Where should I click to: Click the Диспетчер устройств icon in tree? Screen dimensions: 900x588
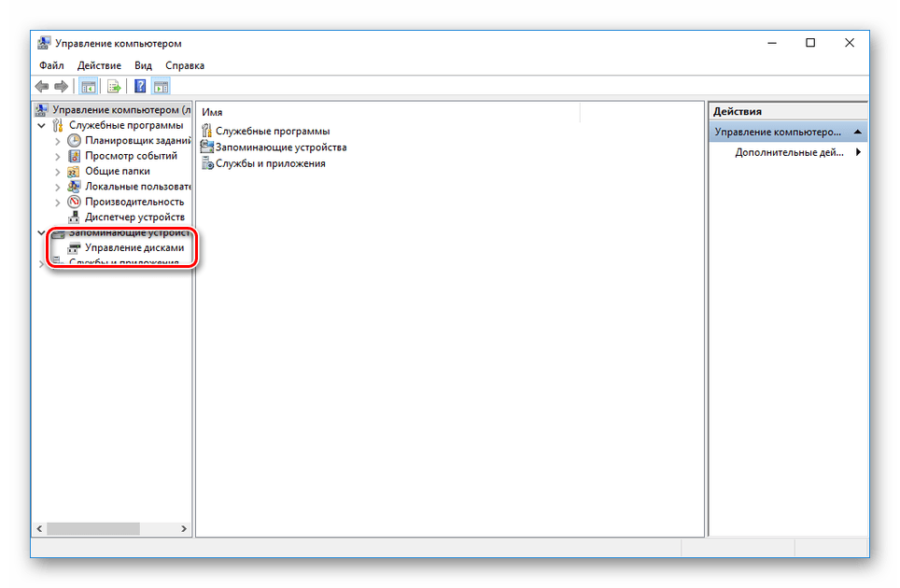74,217
